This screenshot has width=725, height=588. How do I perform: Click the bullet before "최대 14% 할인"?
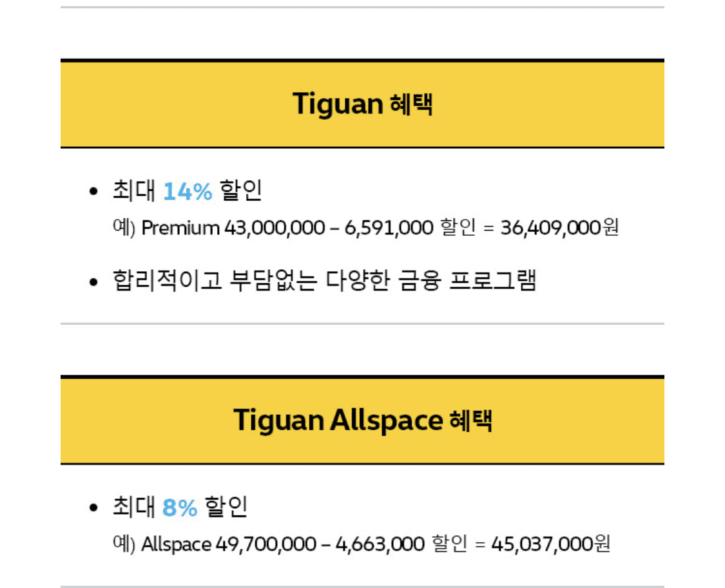click(x=94, y=192)
